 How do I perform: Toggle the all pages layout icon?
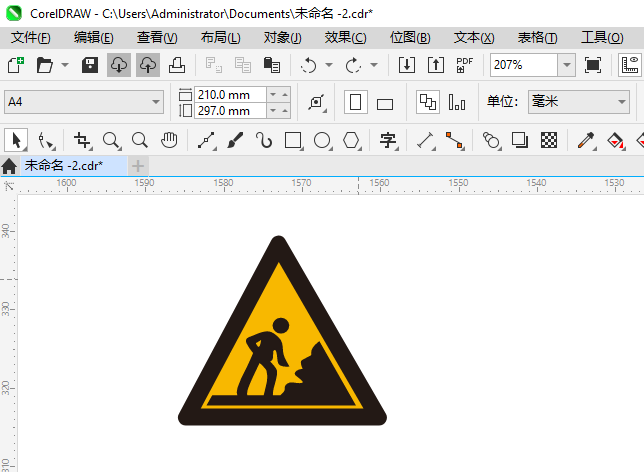(x=428, y=102)
